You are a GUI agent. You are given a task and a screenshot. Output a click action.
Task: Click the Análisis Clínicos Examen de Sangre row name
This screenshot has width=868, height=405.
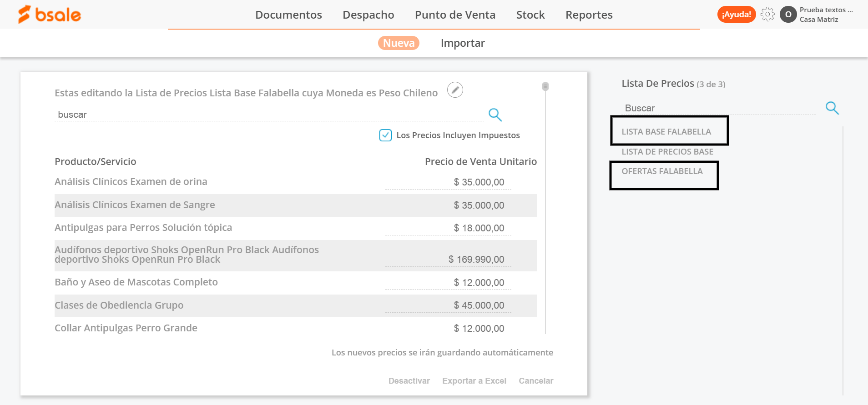coord(135,205)
